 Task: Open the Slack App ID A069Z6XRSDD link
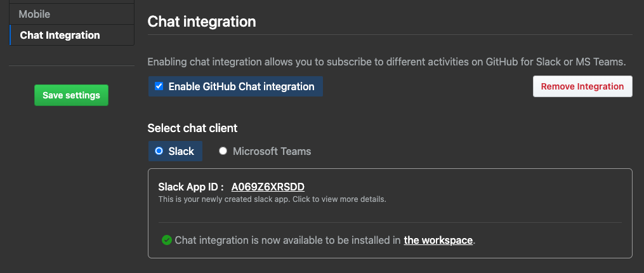click(268, 187)
